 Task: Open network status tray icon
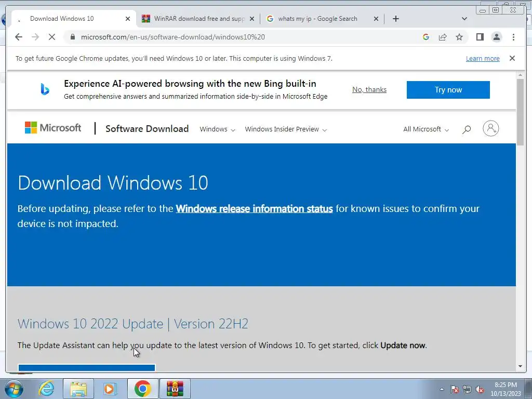point(467,390)
